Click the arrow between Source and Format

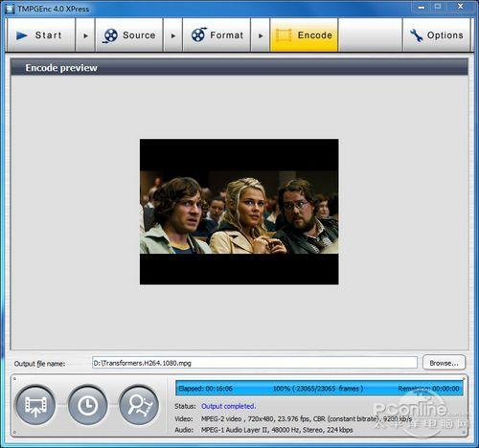tap(172, 35)
